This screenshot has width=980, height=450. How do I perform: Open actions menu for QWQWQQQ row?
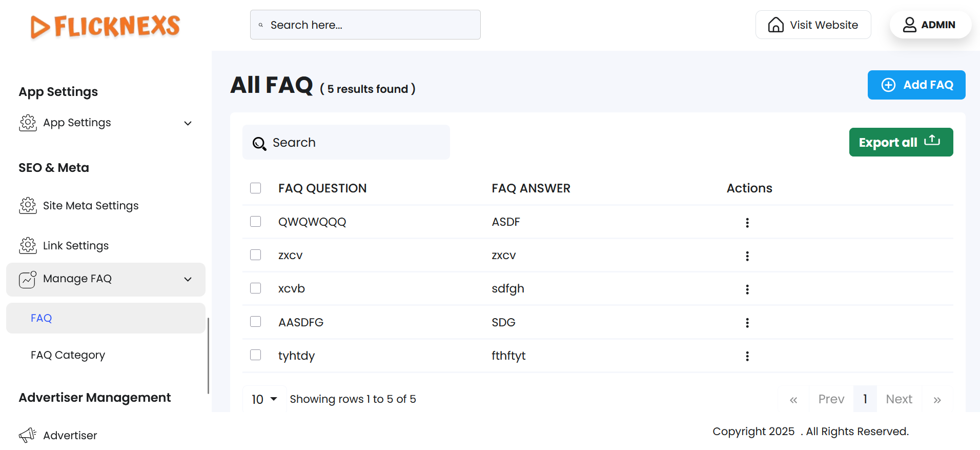coord(747,223)
